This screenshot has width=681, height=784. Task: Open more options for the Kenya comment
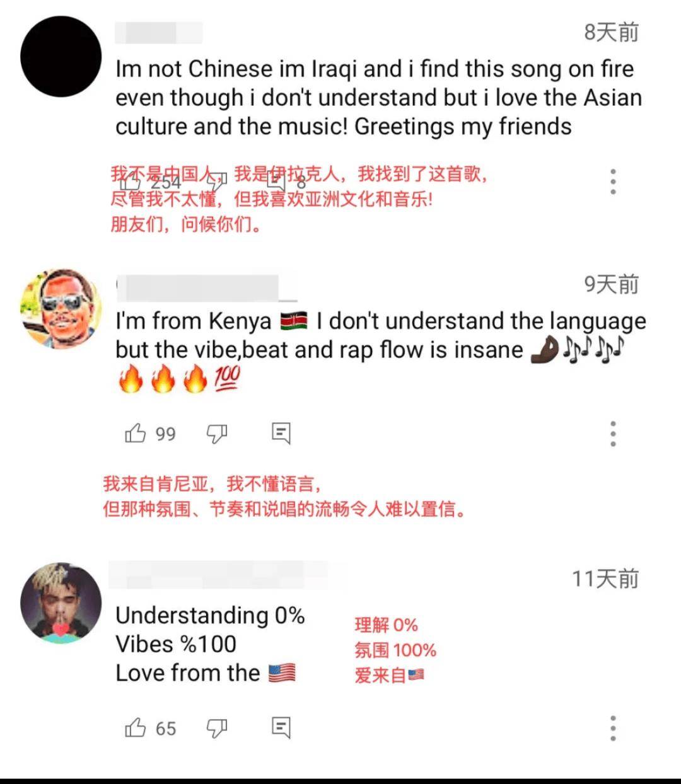click(x=613, y=434)
